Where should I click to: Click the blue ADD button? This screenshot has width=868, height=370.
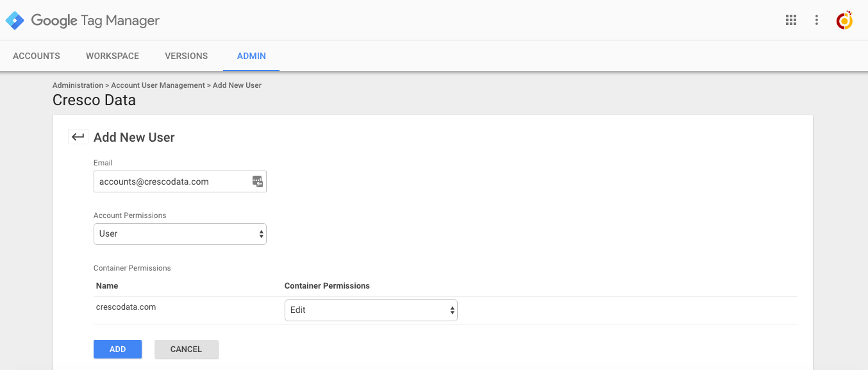117,349
